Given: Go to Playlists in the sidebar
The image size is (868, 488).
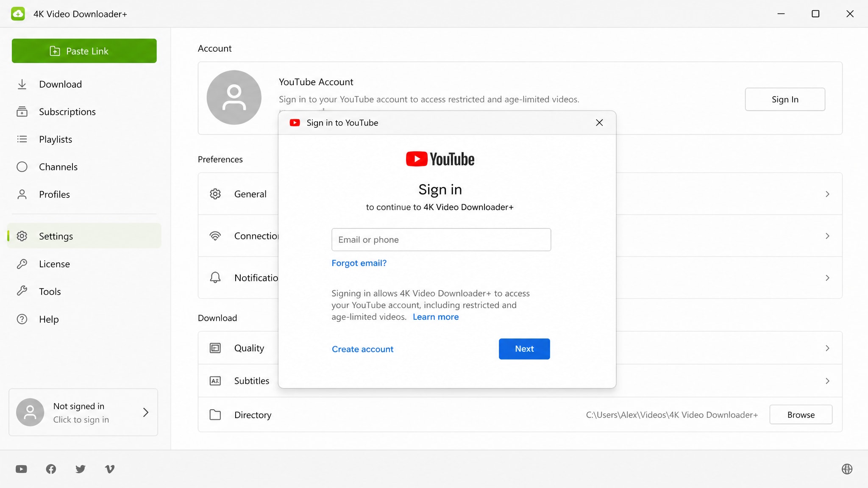Looking at the screenshot, I should click(x=84, y=139).
